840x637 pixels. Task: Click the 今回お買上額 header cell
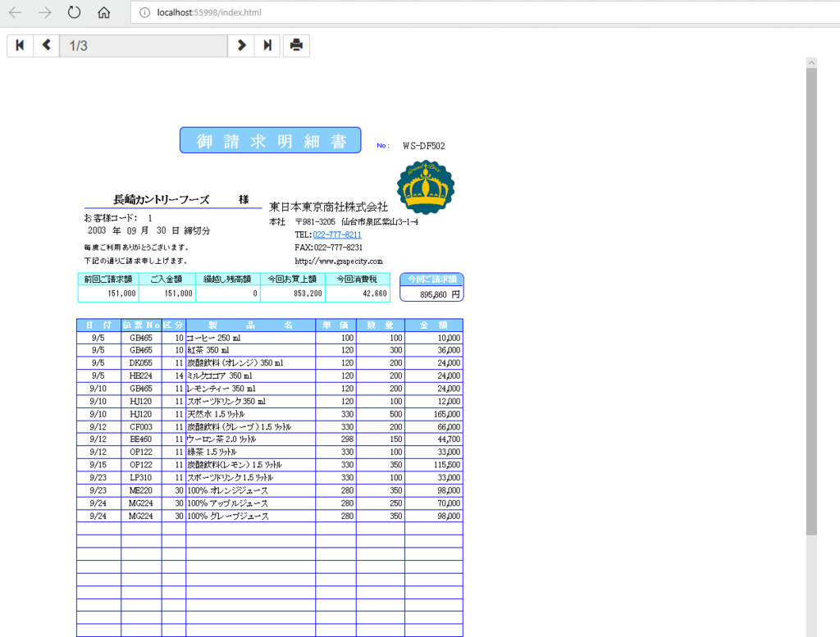pos(293,279)
